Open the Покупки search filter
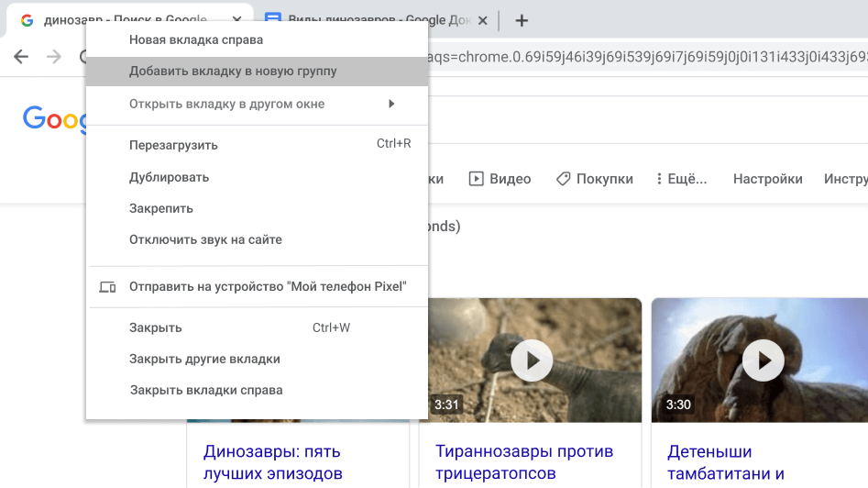Screen dimensions: 868x488 594,179
